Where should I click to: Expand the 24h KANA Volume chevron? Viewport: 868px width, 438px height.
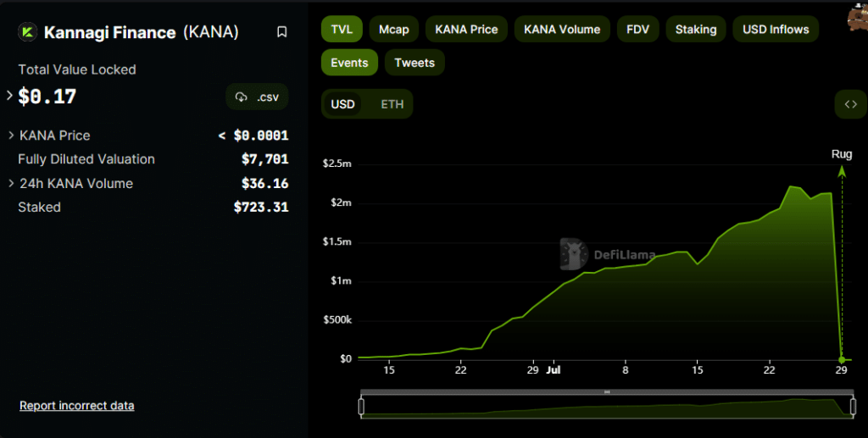point(11,183)
